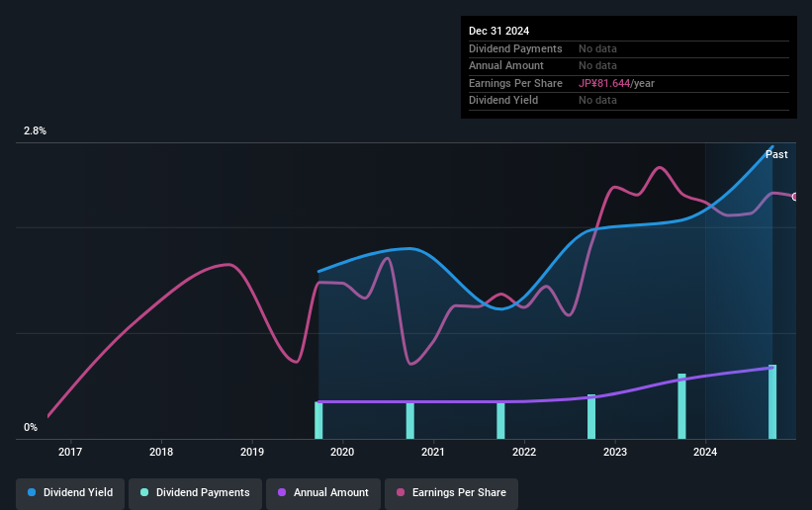Click the late-2019 dividend payment bar

[x=318, y=420]
